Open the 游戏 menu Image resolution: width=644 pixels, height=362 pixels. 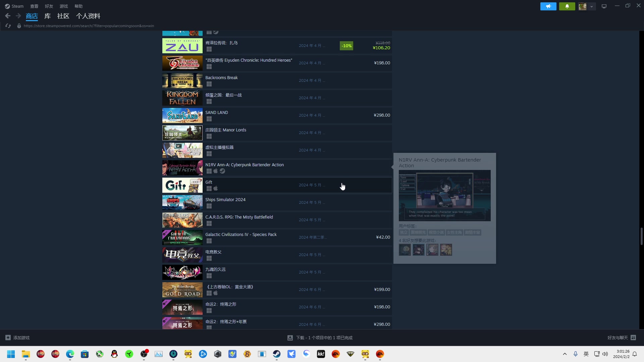64,6
